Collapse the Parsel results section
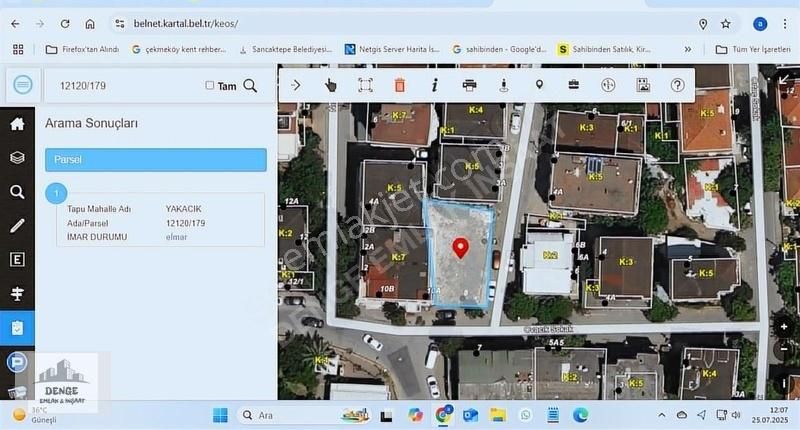 pos(155,159)
